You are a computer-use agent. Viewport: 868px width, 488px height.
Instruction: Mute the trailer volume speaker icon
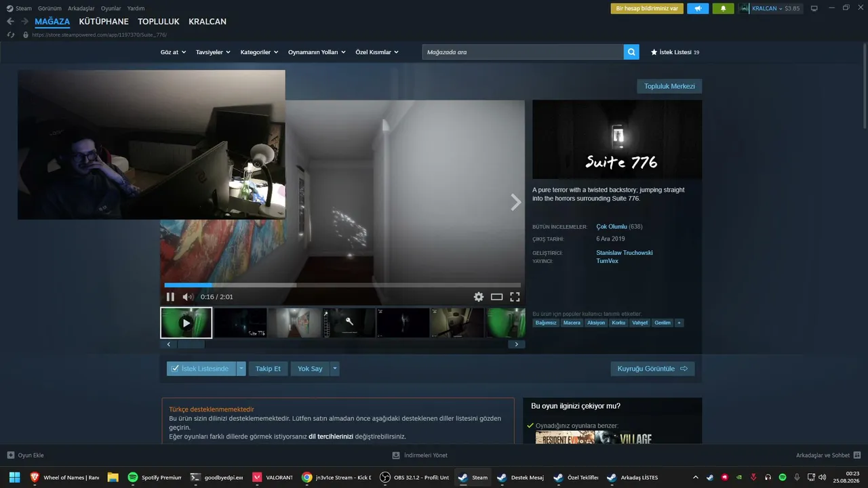[188, 297]
